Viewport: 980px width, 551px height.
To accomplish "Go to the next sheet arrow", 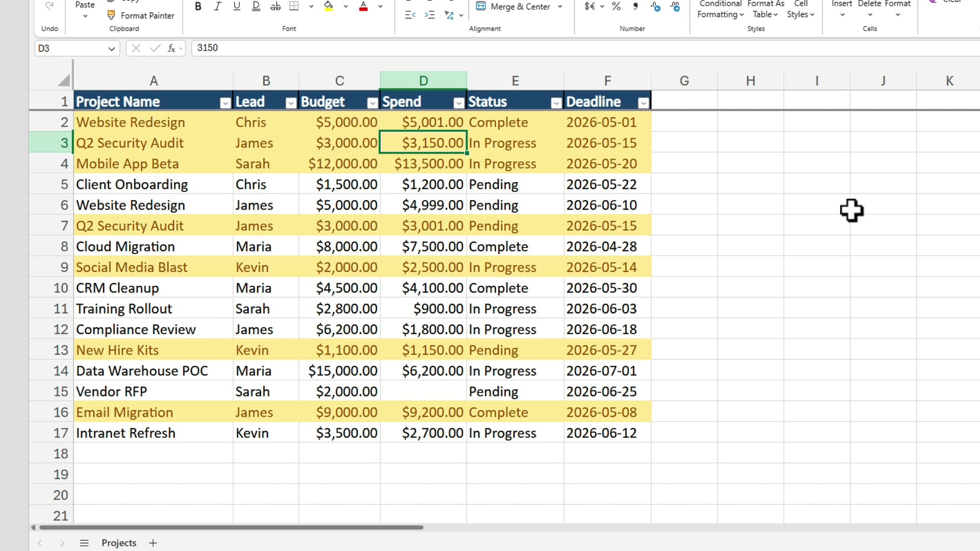I will (x=62, y=543).
